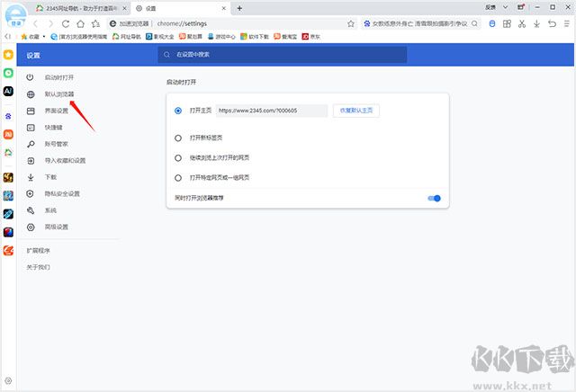The image size is (576, 392).
Task: Reload the page with the refresh icon
Action: point(66,24)
